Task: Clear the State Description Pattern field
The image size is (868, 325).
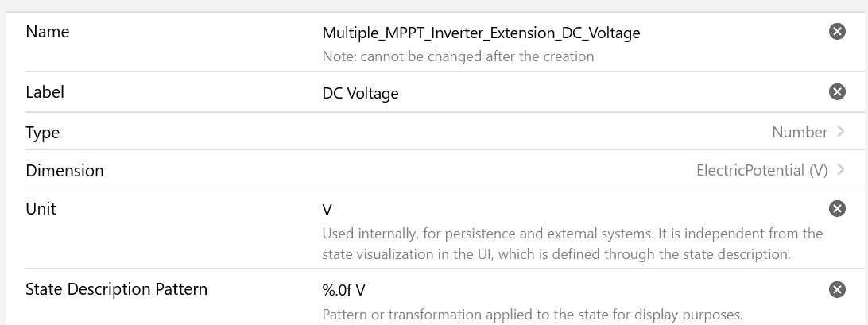Action: 837,290
